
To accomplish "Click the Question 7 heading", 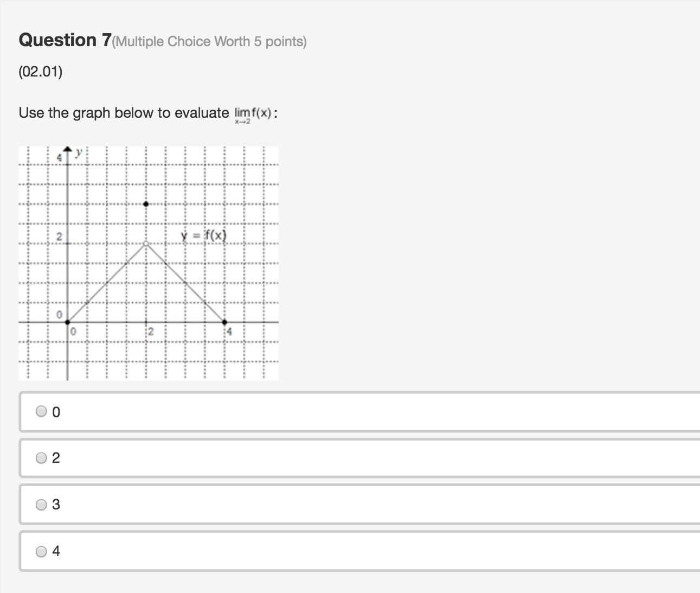I will pos(65,40).
